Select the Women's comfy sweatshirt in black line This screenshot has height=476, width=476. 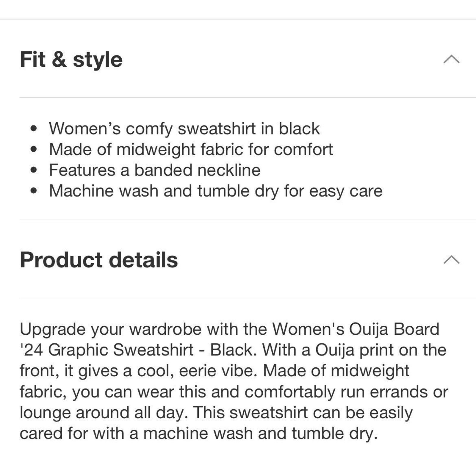point(184,129)
